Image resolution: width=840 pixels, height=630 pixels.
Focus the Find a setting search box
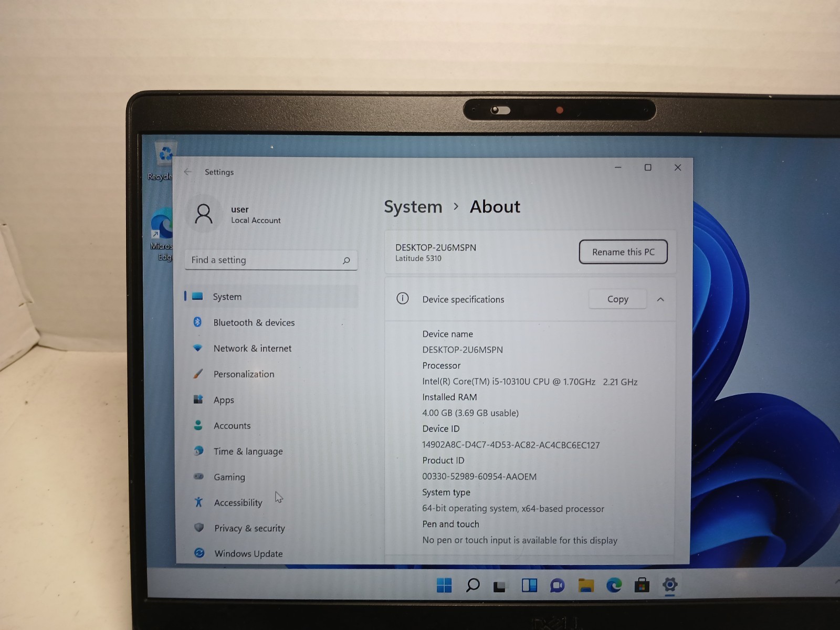[271, 260]
